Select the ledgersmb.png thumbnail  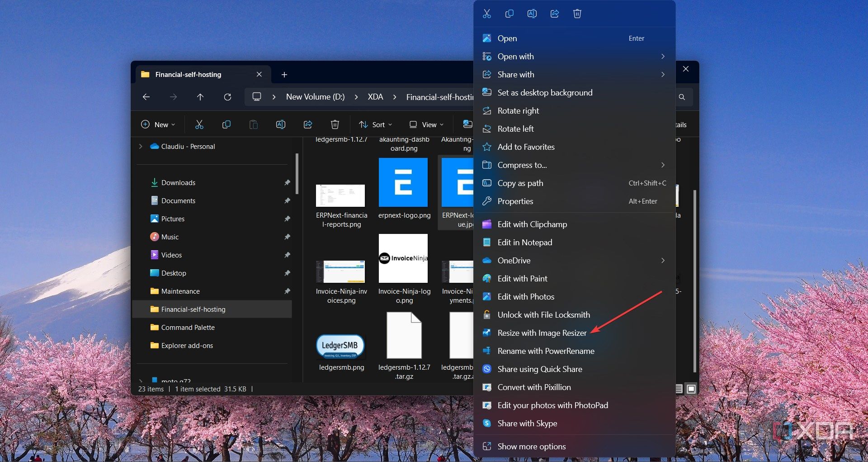340,347
